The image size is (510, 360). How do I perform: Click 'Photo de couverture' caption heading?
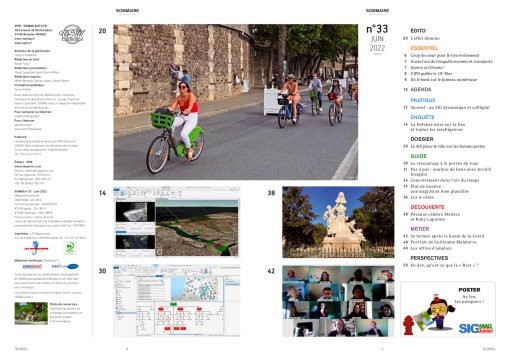coord(64,304)
